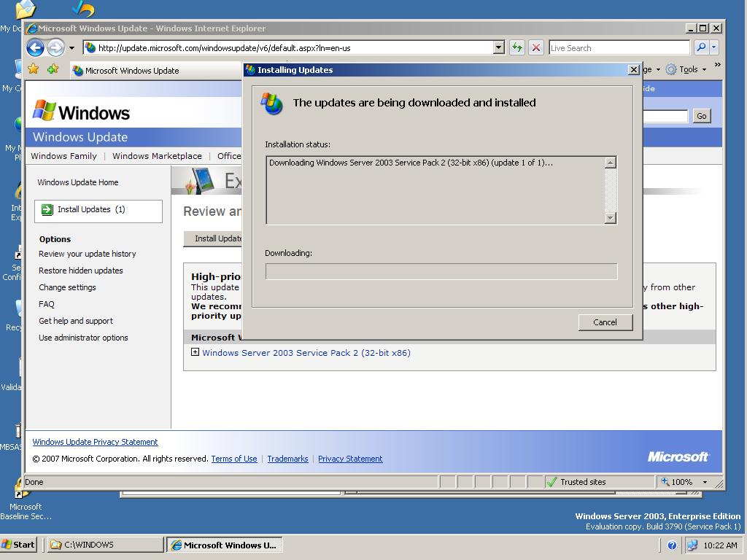Viewport: 747px width, 560px height.
Task: Close the Installing Updates dialog
Action: [x=634, y=70]
